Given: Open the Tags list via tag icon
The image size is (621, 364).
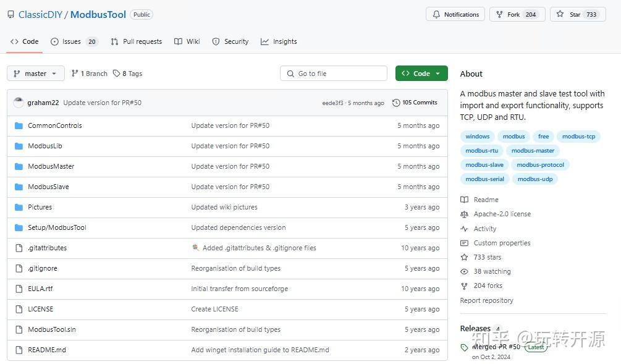Looking at the screenshot, I should coord(116,74).
